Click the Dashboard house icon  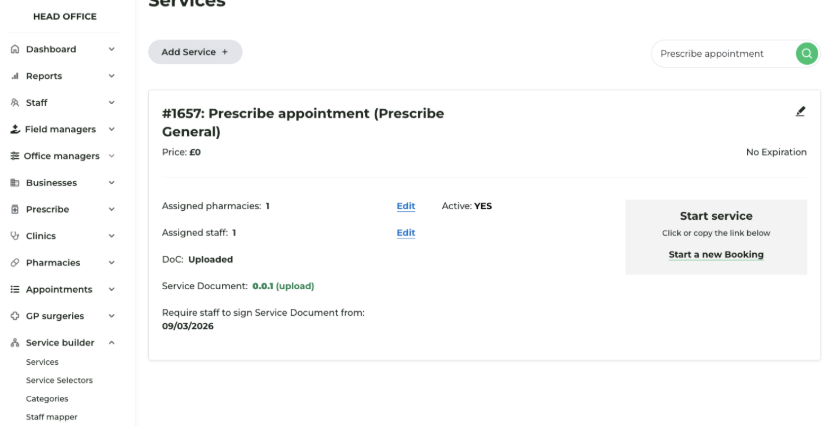tap(15, 49)
